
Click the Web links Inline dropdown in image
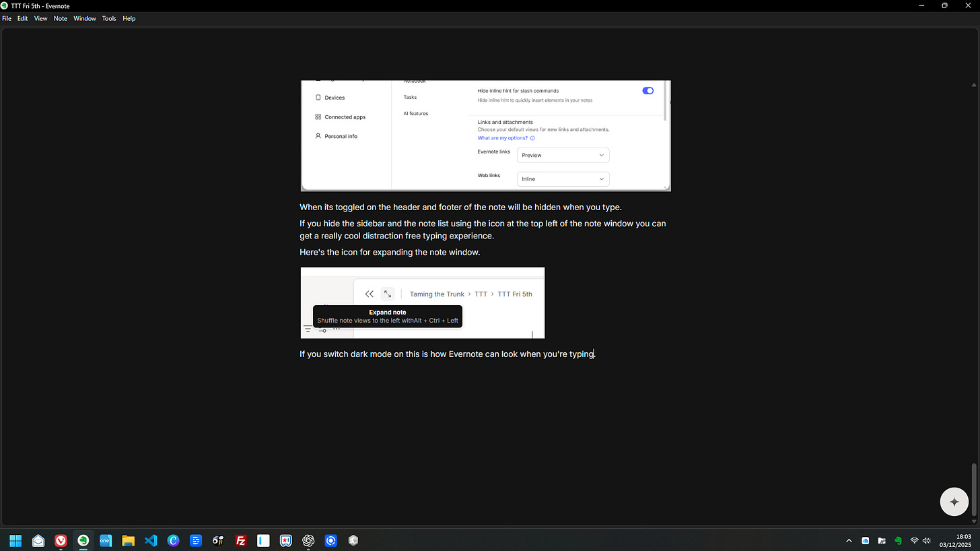[563, 179]
